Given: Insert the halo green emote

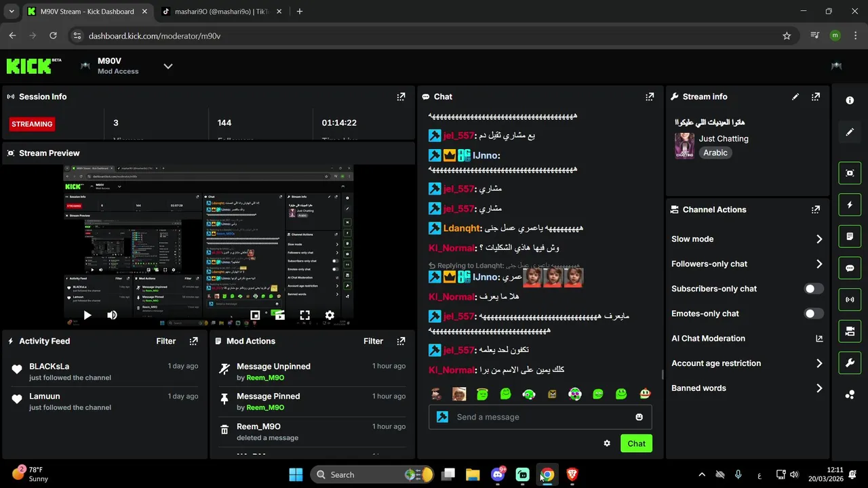Looking at the screenshot, I should 482,394.
